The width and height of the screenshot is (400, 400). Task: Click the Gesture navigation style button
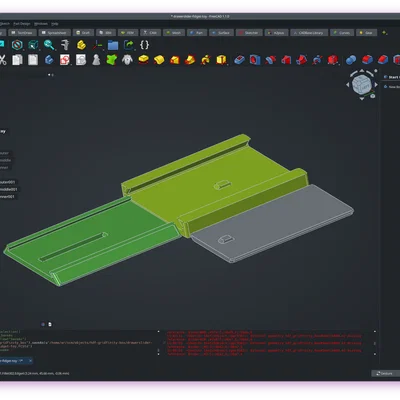(384, 373)
